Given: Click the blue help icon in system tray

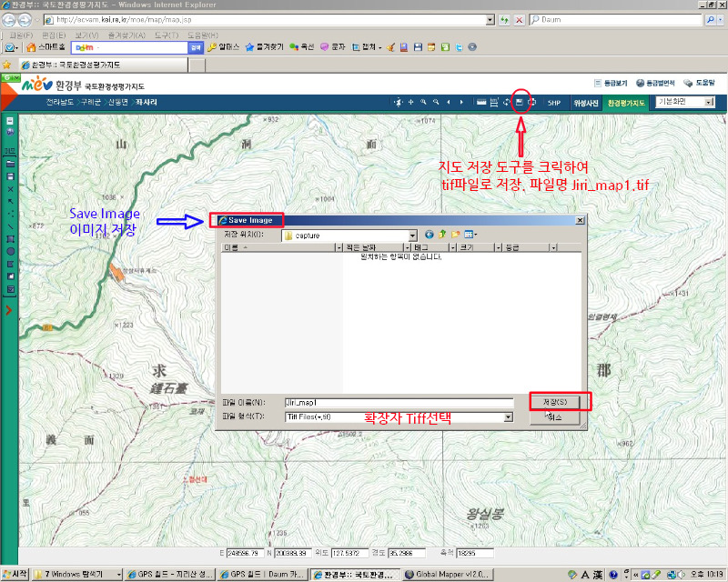Looking at the screenshot, I should [612, 575].
